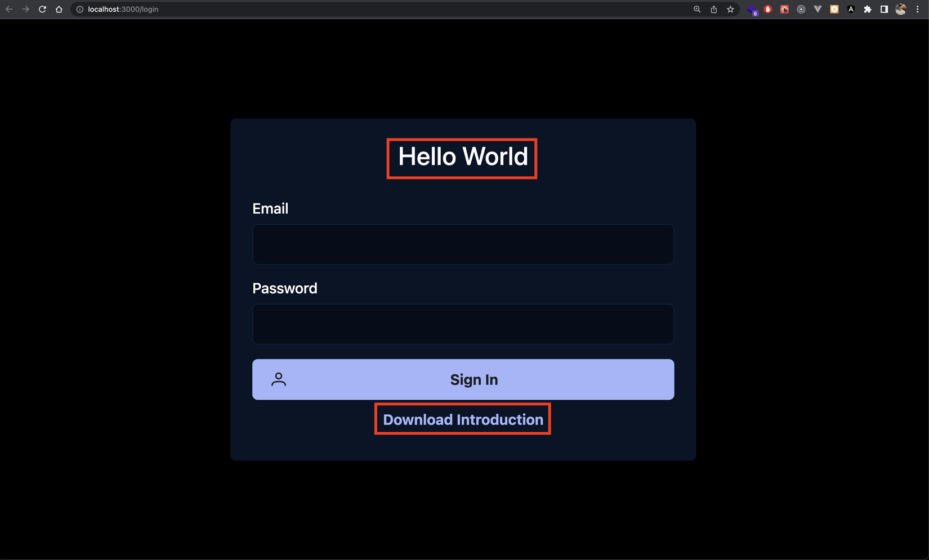The height and width of the screenshot is (560, 929).
Task: Open the purple extension with badge 6
Action: tap(753, 10)
